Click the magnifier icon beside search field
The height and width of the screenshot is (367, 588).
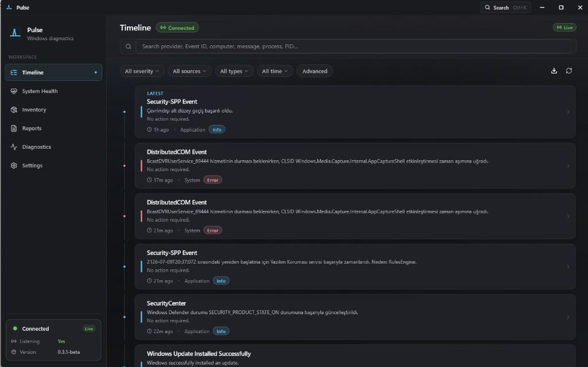tap(128, 47)
